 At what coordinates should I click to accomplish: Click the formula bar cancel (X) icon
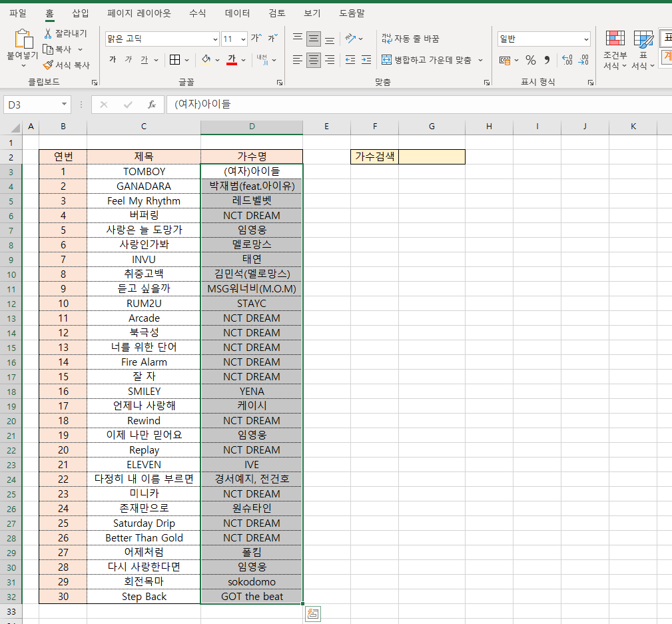[x=104, y=105]
